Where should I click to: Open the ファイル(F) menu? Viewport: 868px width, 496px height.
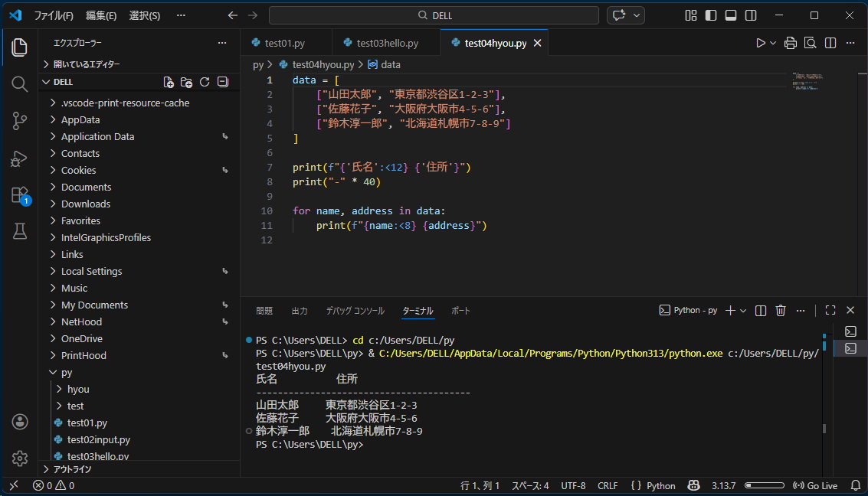click(54, 15)
